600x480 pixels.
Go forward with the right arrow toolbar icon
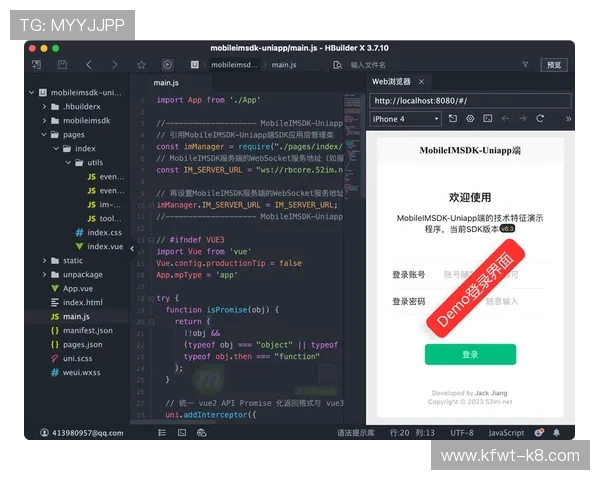[x=115, y=65]
